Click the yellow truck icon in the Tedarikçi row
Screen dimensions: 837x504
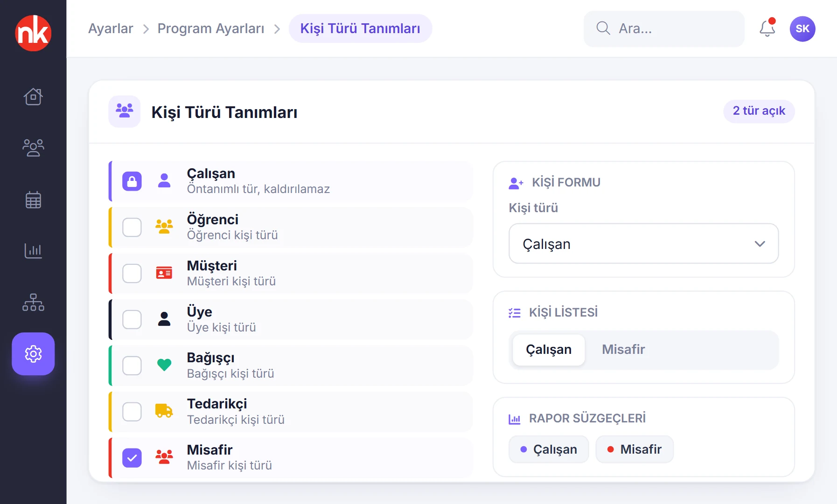tap(164, 411)
